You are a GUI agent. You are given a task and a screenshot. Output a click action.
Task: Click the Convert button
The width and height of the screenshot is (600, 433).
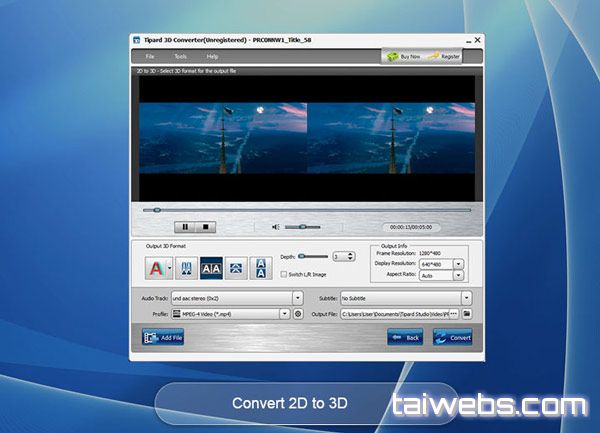[452, 337]
